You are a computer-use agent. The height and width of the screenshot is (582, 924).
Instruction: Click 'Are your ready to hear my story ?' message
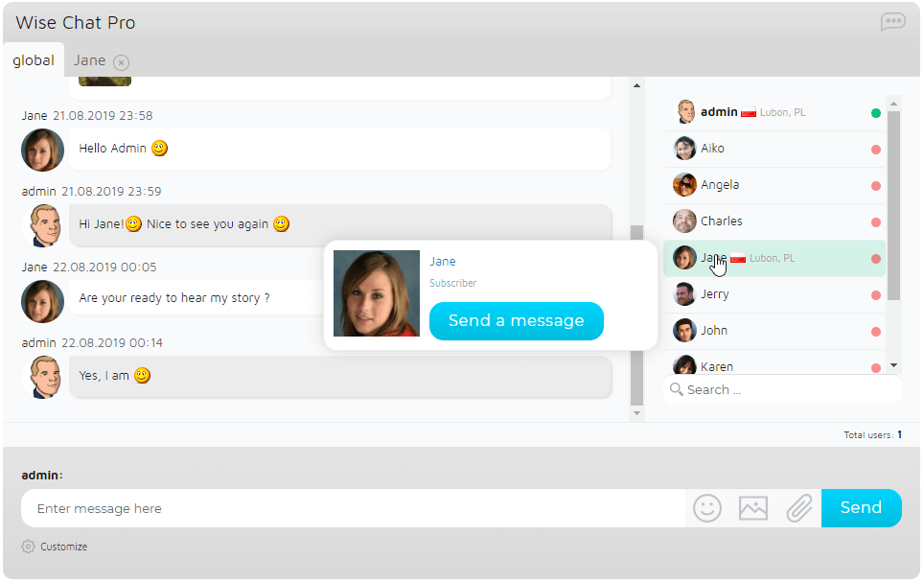click(174, 298)
